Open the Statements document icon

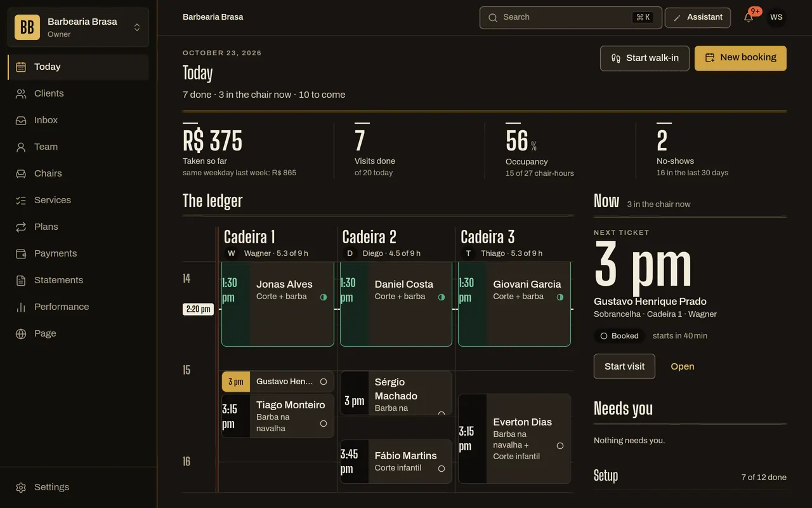coord(21,281)
